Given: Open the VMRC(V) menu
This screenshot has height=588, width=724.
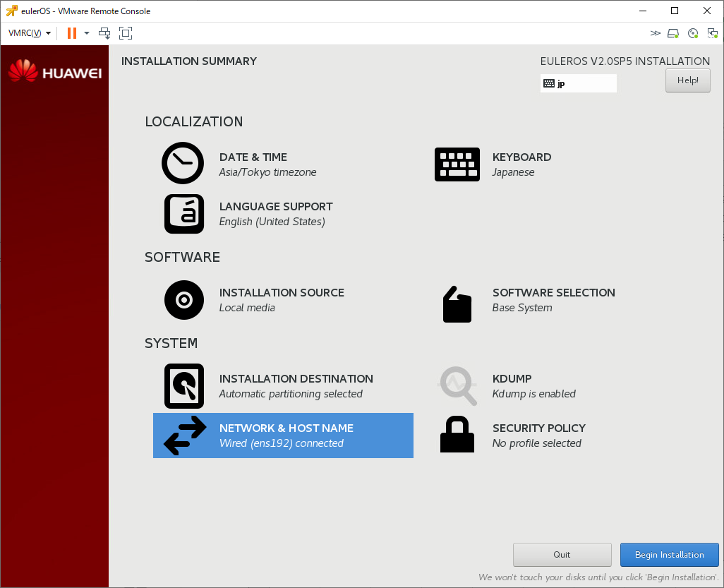Looking at the screenshot, I should (x=27, y=32).
